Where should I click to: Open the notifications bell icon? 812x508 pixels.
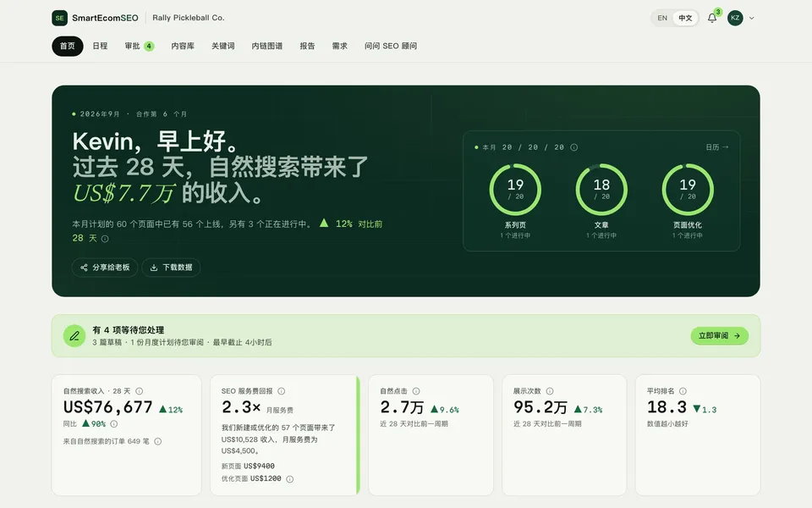coord(712,18)
